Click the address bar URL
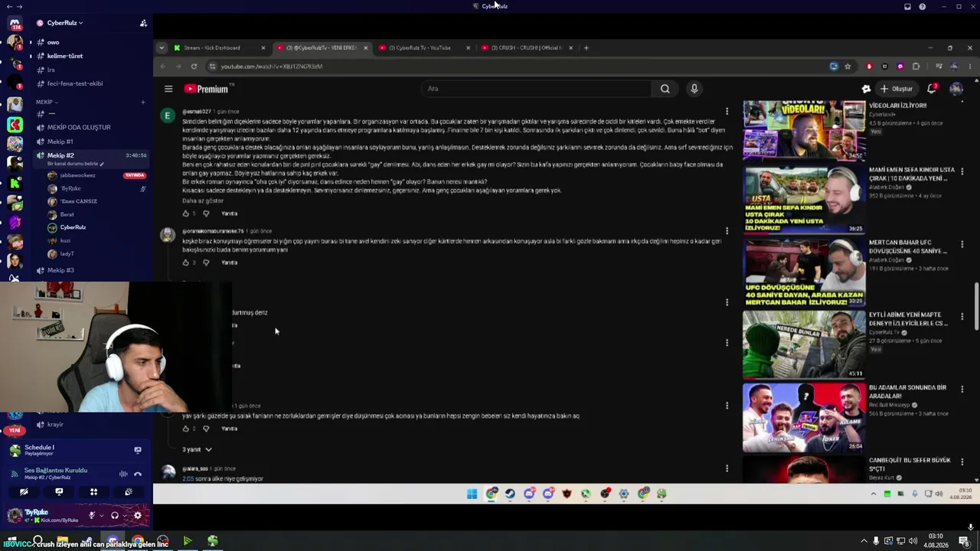Image resolution: width=980 pixels, height=551 pixels. tap(271, 67)
